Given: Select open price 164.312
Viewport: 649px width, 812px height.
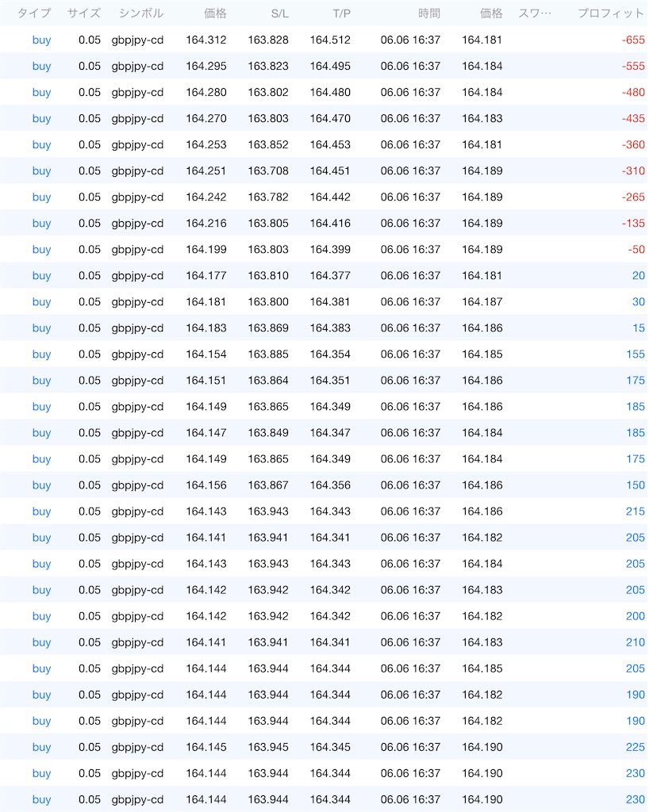Looking at the screenshot, I should 206,40.
